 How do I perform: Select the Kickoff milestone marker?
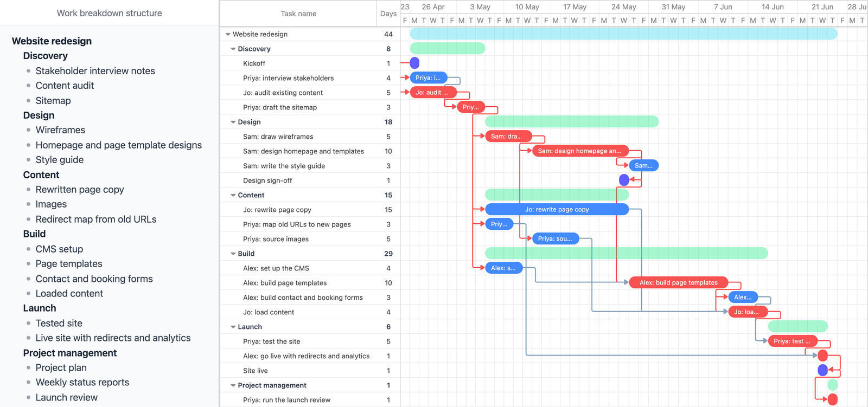point(414,63)
